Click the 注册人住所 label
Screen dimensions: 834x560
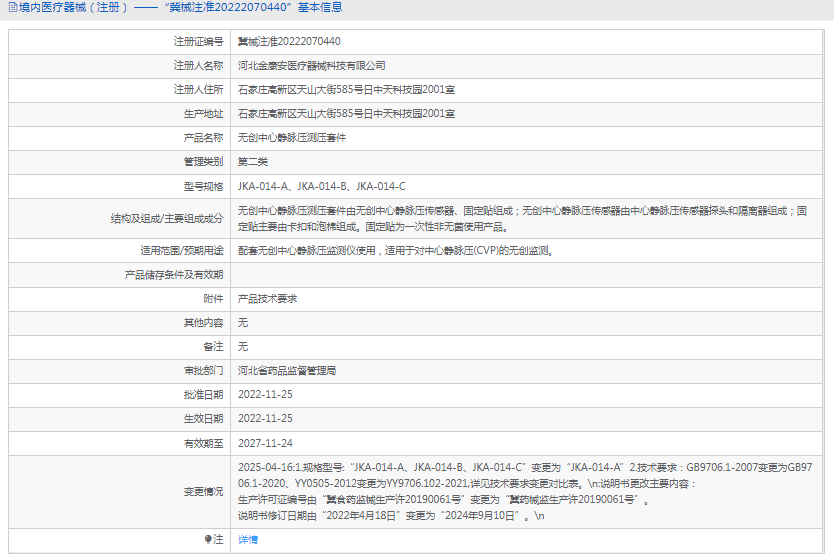tap(198, 90)
